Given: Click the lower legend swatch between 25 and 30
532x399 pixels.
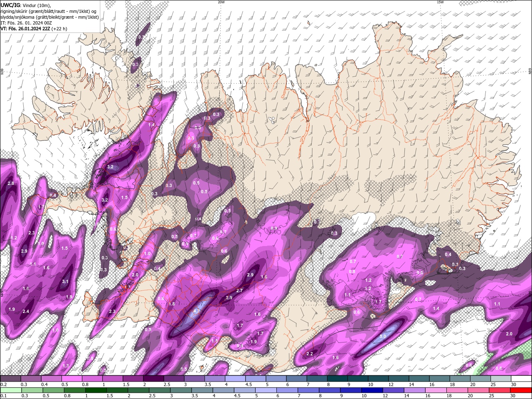Looking at the screenshot, I should pos(500,390).
